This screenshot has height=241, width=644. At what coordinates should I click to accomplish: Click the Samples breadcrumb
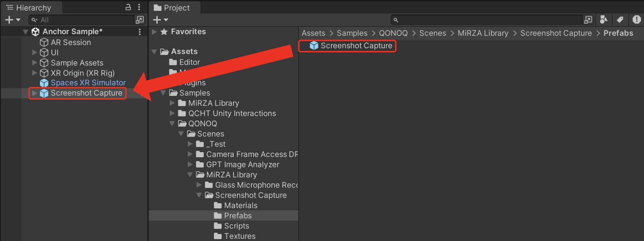click(352, 33)
